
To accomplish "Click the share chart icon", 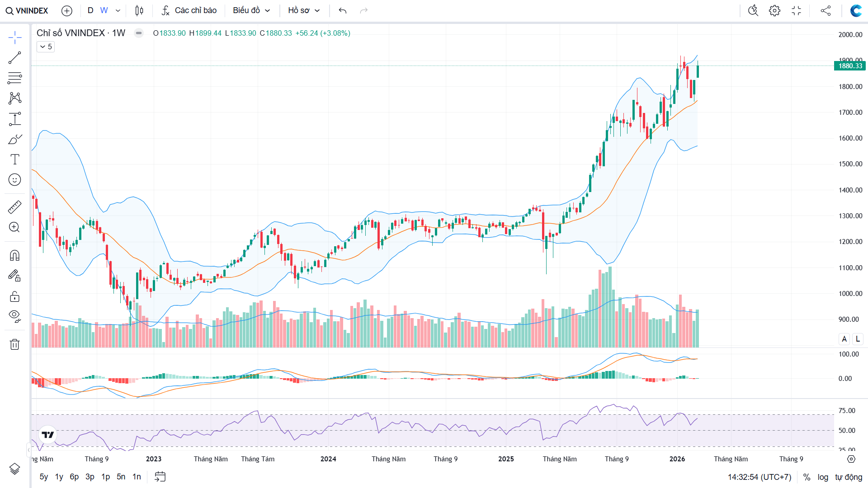I will click(x=826, y=10).
